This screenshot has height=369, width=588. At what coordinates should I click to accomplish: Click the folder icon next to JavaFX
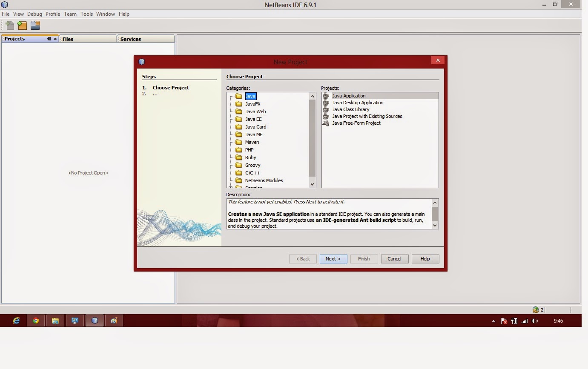[239, 104]
